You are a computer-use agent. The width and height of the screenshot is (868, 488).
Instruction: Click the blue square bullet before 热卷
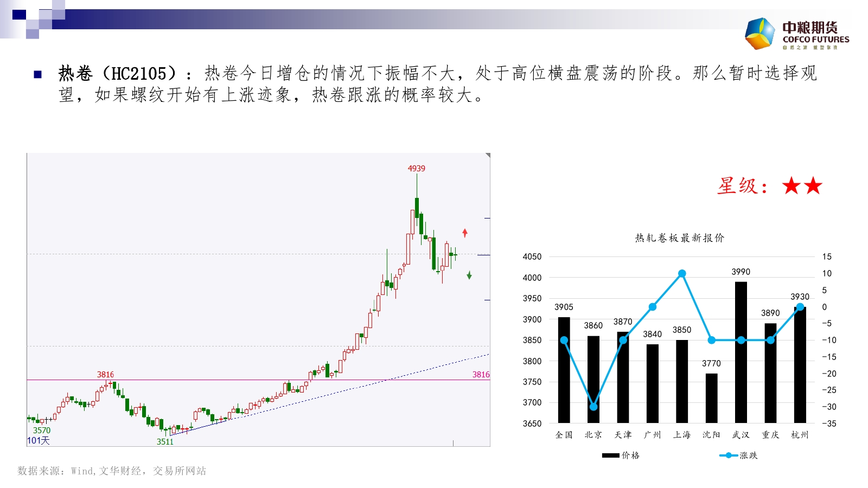click(x=38, y=74)
